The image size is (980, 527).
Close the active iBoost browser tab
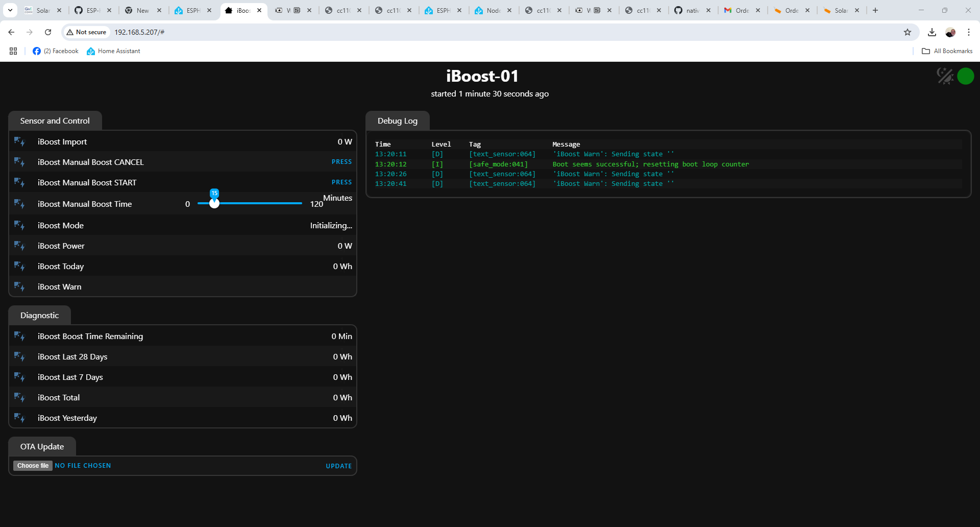coord(259,10)
